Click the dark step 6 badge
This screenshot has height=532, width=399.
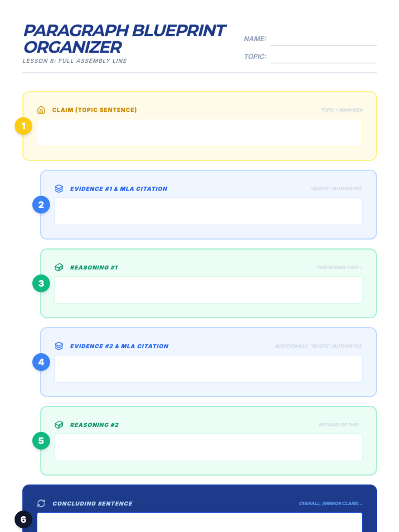coord(24,519)
